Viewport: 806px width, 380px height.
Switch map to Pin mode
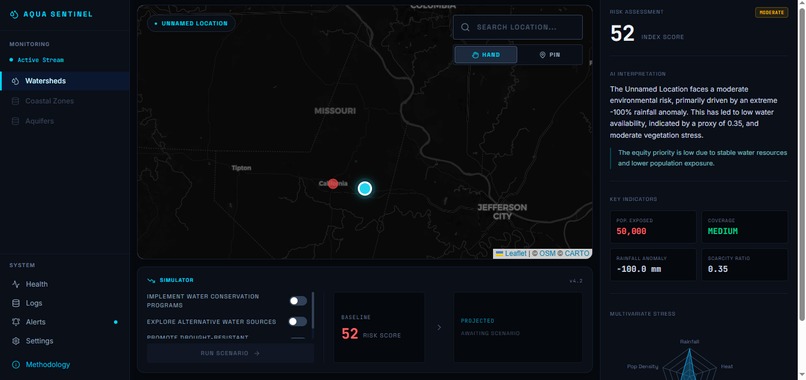coord(549,55)
